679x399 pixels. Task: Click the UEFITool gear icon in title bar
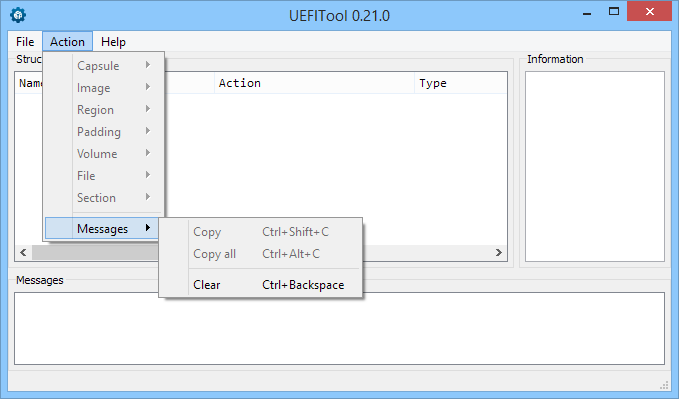(x=18, y=15)
